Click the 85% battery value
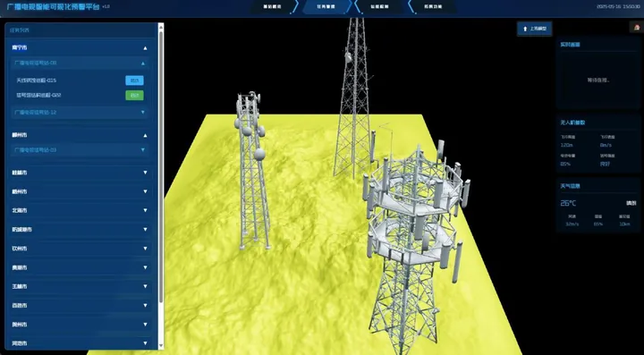Viewport: 644px width, 355px height. point(565,164)
